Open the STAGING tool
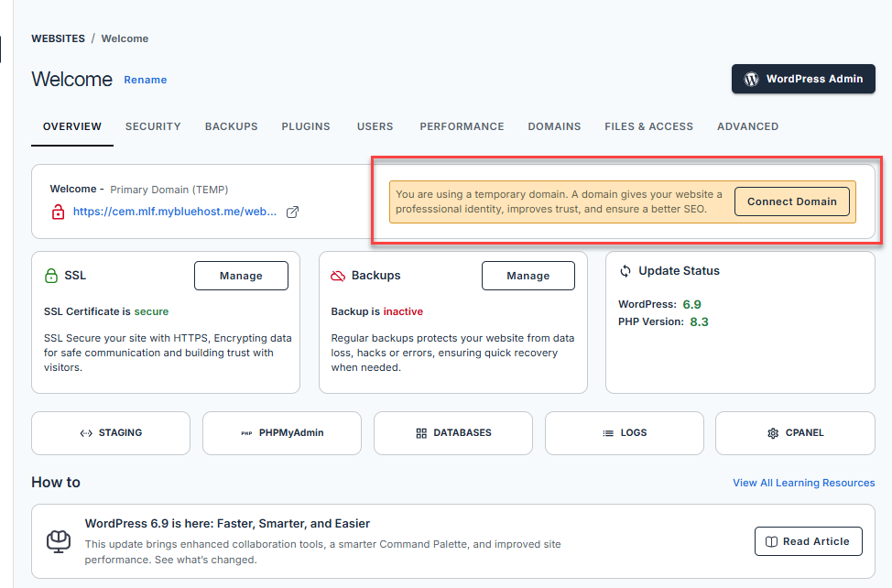This screenshot has height=588, width=892. (x=111, y=433)
